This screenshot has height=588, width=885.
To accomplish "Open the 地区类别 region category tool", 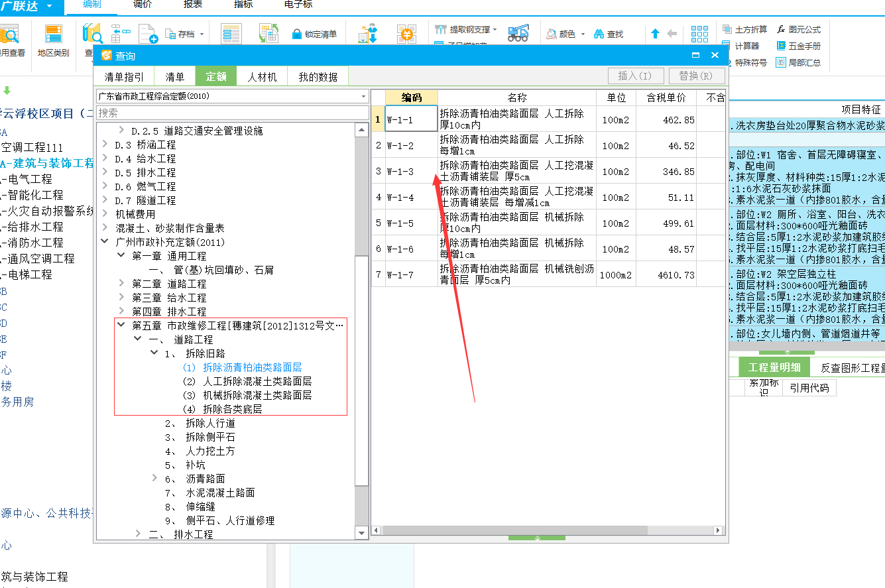I will pyautogui.click(x=53, y=40).
